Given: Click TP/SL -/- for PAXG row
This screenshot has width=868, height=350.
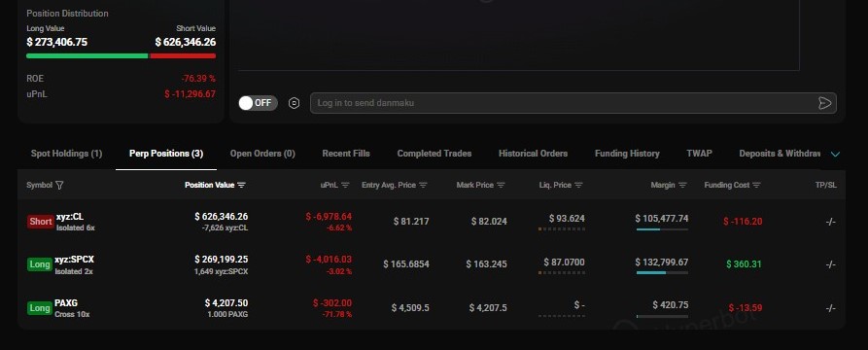Looking at the screenshot, I should [830, 308].
